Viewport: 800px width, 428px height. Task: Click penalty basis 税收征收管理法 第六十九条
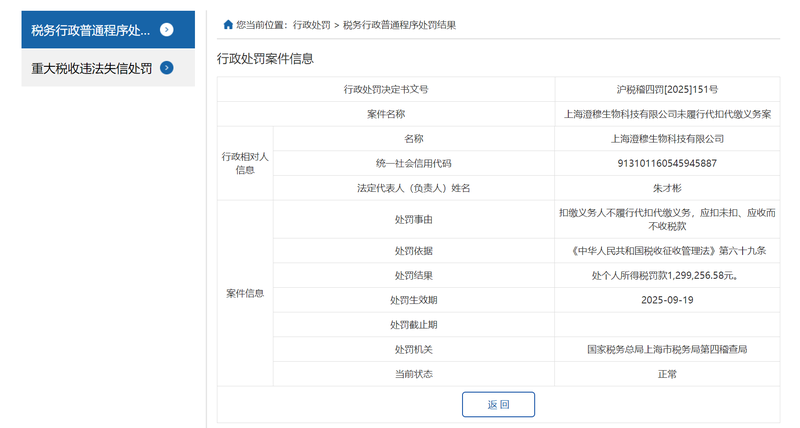pos(667,251)
